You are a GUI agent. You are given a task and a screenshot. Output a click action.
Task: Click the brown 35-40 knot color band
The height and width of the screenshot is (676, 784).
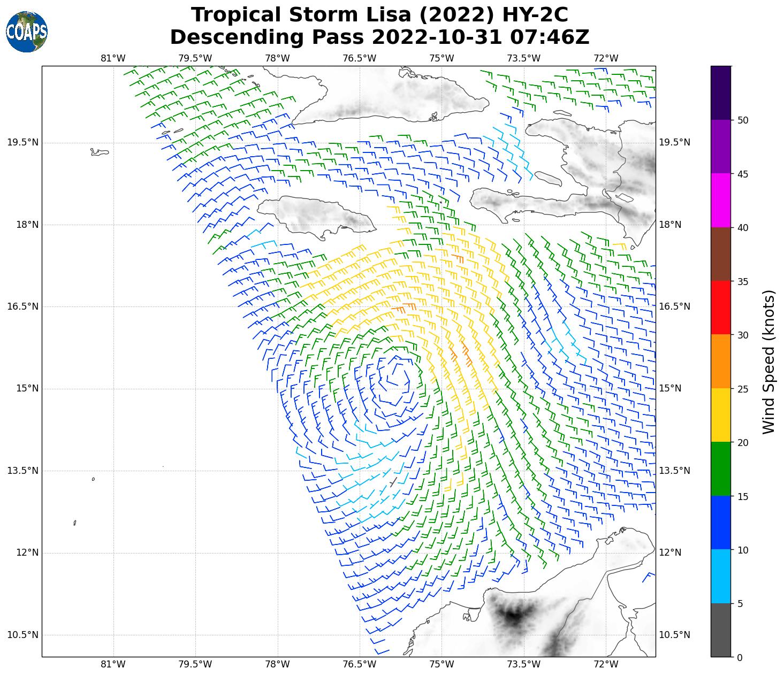tap(720, 254)
